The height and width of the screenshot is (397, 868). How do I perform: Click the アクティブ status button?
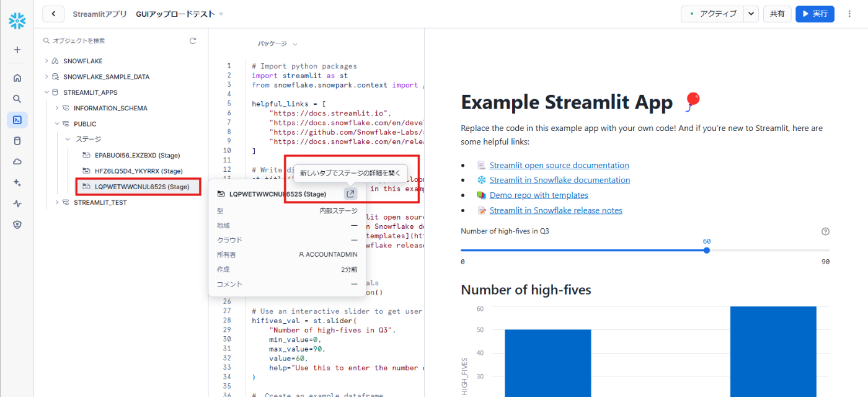(x=712, y=14)
